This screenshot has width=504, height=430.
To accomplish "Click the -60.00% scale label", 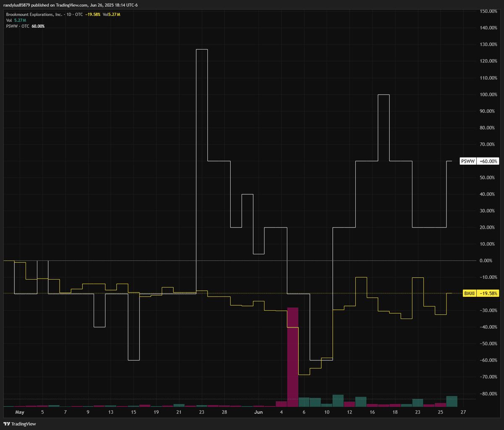I will [x=488, y=360].
